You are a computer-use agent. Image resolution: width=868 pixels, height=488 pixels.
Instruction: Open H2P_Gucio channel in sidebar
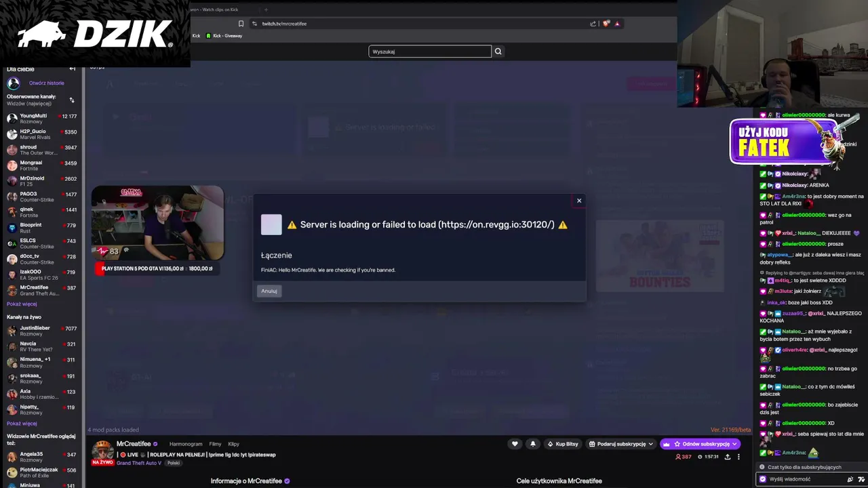click(42, 134)
